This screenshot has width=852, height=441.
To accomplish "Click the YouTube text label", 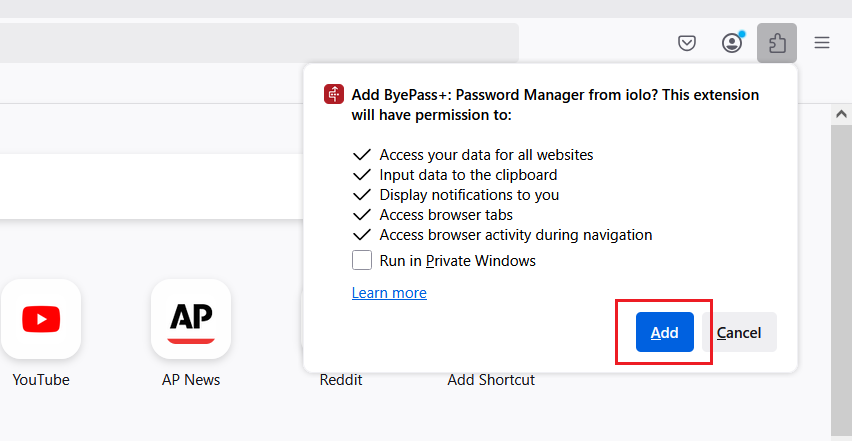I will [41, 380].
